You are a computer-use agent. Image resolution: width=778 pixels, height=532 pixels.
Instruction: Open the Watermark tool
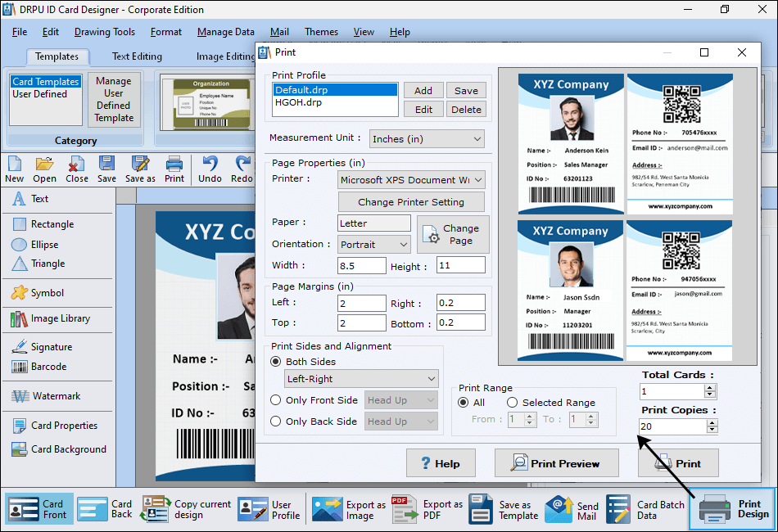pyautogui.click(x=46, y=396)
